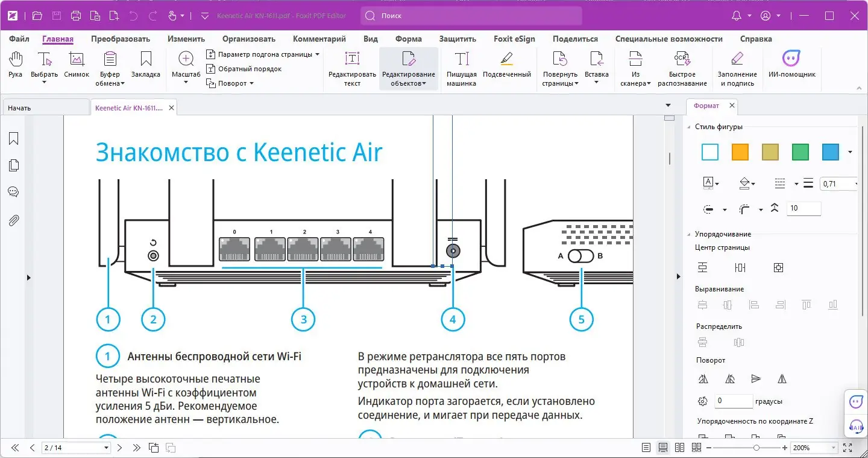Viewport: 868px width, 458px height.
Task: Switch to the Organize (Организовать) tab
Action: (249, 39)
